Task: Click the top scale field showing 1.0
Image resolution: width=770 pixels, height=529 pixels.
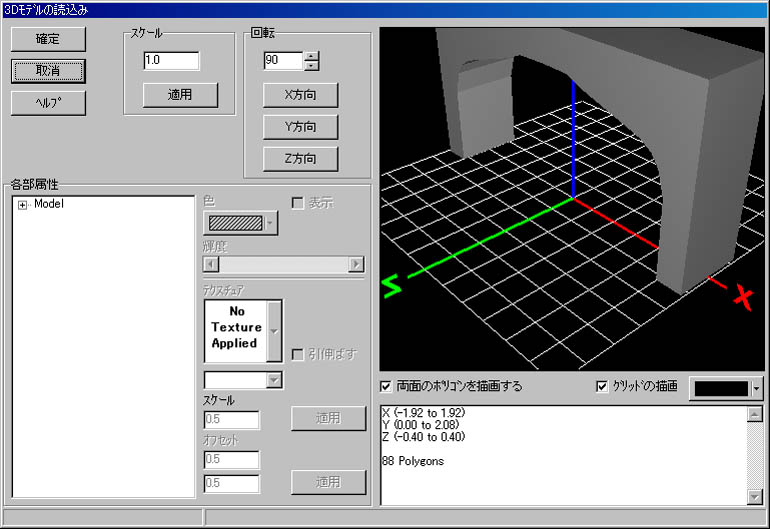Action: point(171,60)
